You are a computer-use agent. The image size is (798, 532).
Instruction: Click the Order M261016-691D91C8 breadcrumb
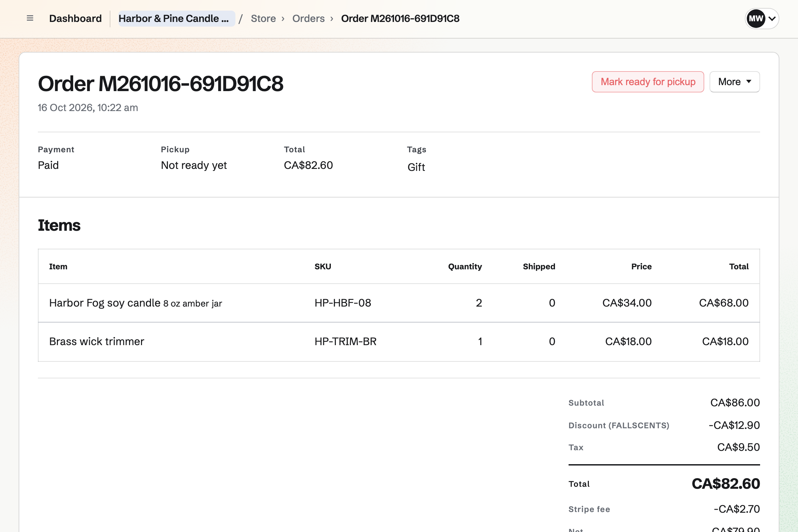400,18
